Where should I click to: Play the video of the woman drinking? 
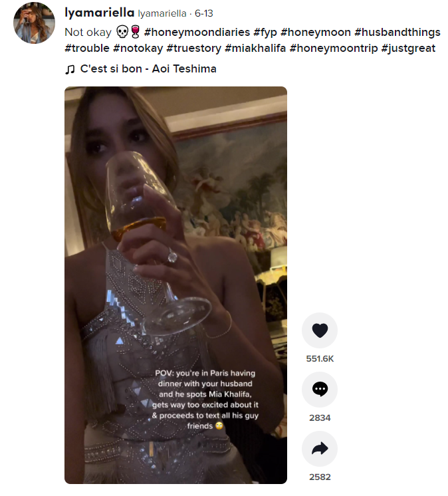(x=175, y=285)
